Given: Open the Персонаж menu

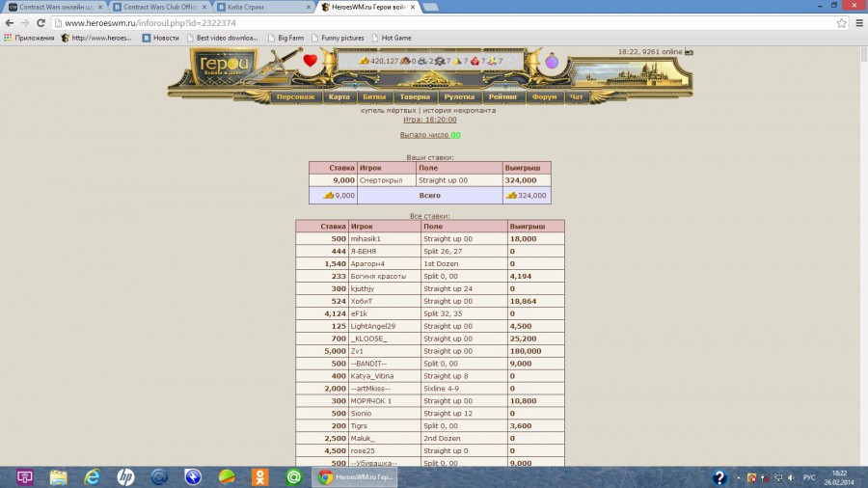Looking at the screenshot, I should pyautogui.click(x=295, y=97).
